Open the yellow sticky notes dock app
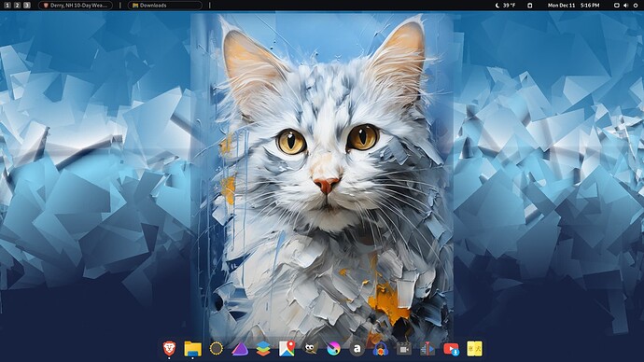The width and height of the screenshot is (644, 362). [475, 349]
